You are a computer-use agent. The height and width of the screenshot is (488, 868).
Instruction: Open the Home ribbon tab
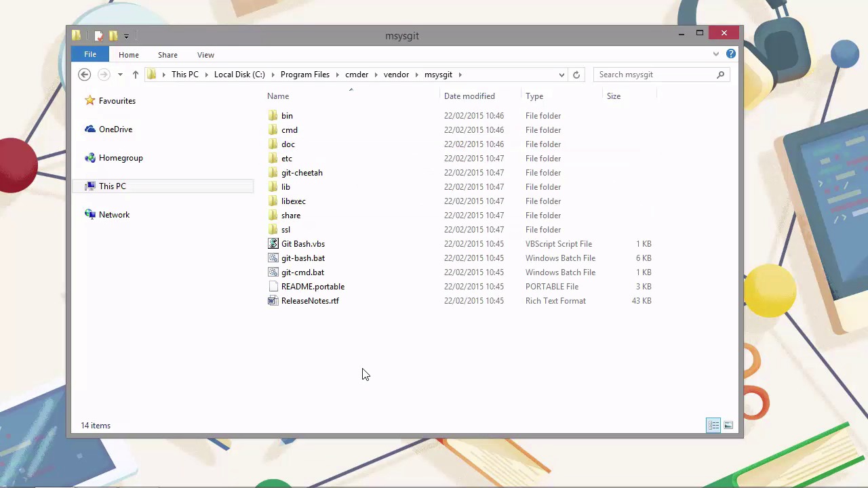click(x=129, y=55)
